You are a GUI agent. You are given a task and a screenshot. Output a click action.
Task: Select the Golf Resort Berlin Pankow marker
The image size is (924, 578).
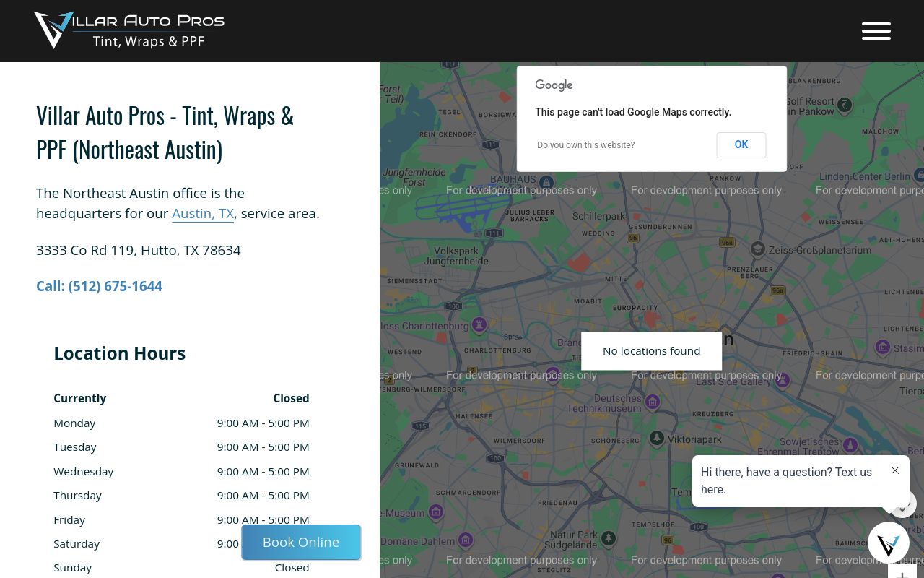click(844, 105)
